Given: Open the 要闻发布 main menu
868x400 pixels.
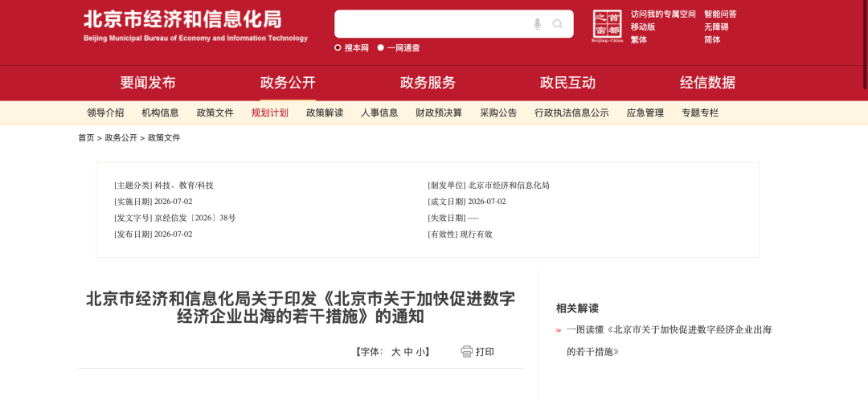Looking at the screenshot, I should (148, 83).
